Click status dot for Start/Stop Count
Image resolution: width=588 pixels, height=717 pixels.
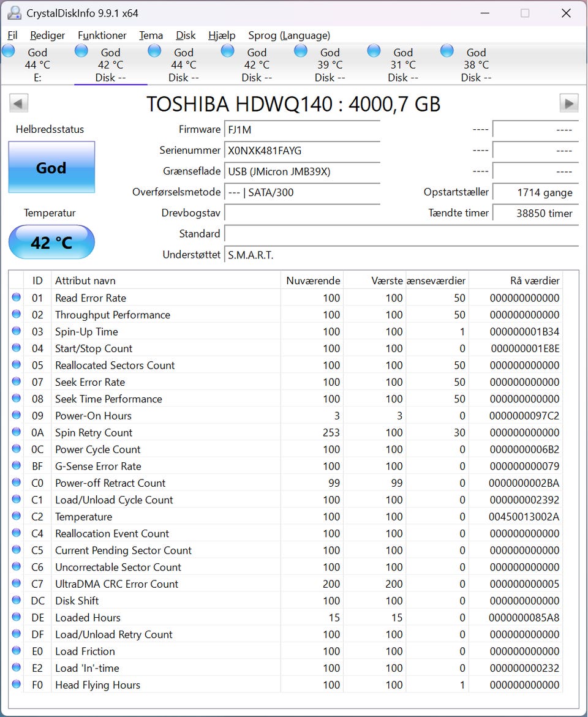(17, 348)
